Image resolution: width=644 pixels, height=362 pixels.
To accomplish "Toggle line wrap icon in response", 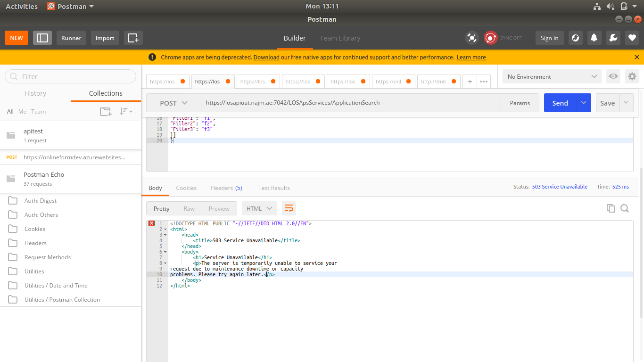I will (x=289, y=208).
